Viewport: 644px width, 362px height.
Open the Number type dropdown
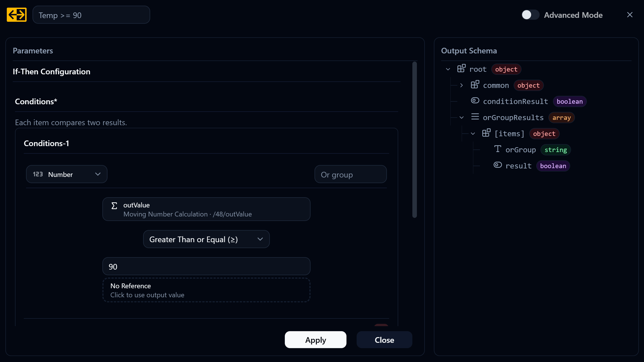(67, 174)
